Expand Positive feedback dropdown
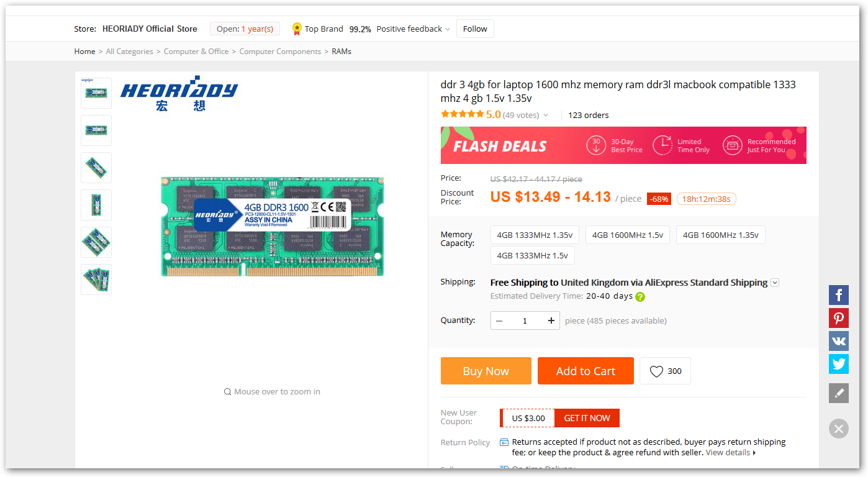This screenshot has width=868, height=477. 447,29
